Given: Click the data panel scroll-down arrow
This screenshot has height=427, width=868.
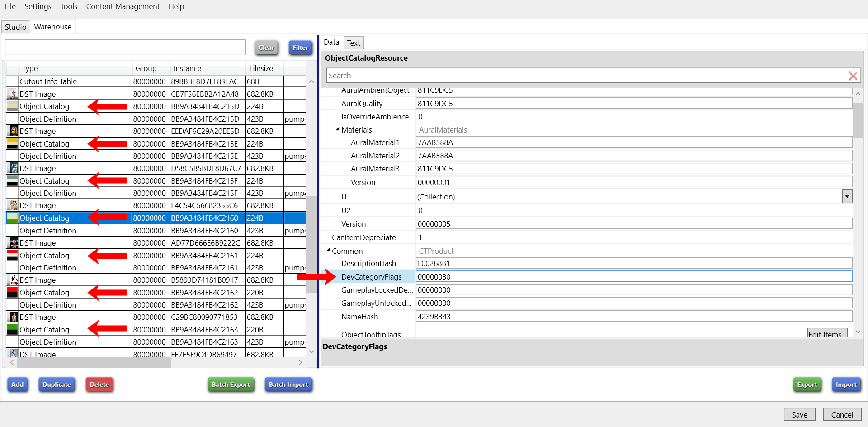Looking at the screenshot, I should click(x=858, y=332).
